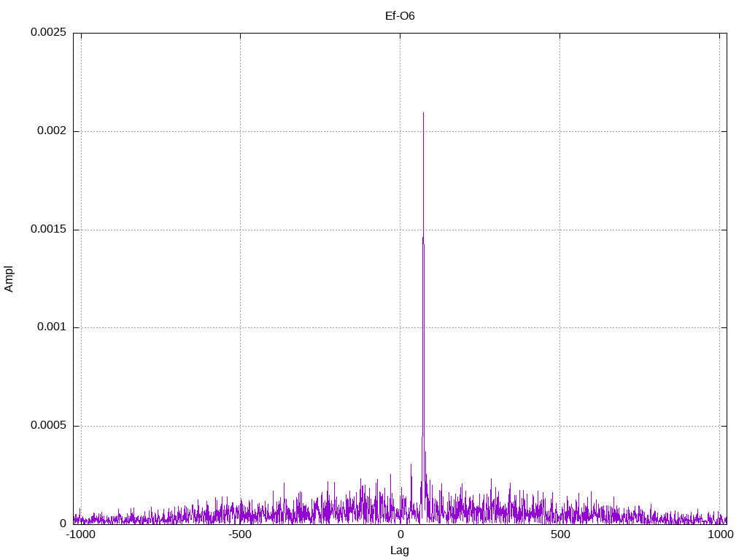Click the y-axis origin label 0
747x560 pixels.
click(x=63, y=524)
